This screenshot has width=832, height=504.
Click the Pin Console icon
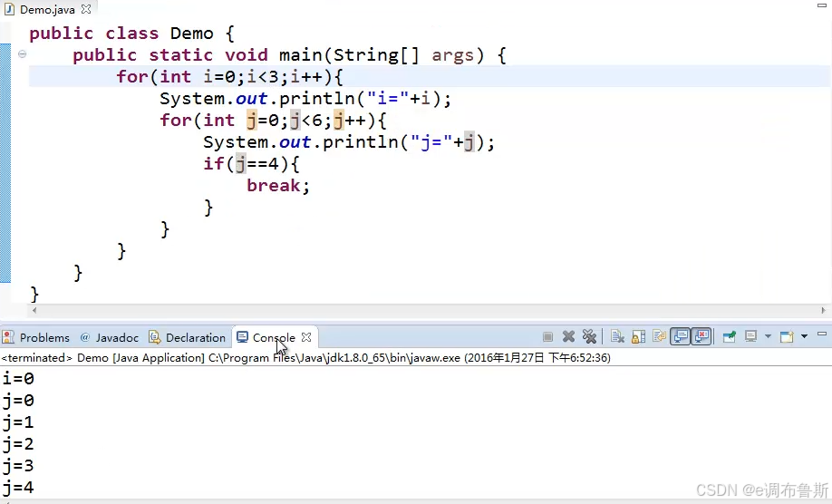tap(730, 337)
